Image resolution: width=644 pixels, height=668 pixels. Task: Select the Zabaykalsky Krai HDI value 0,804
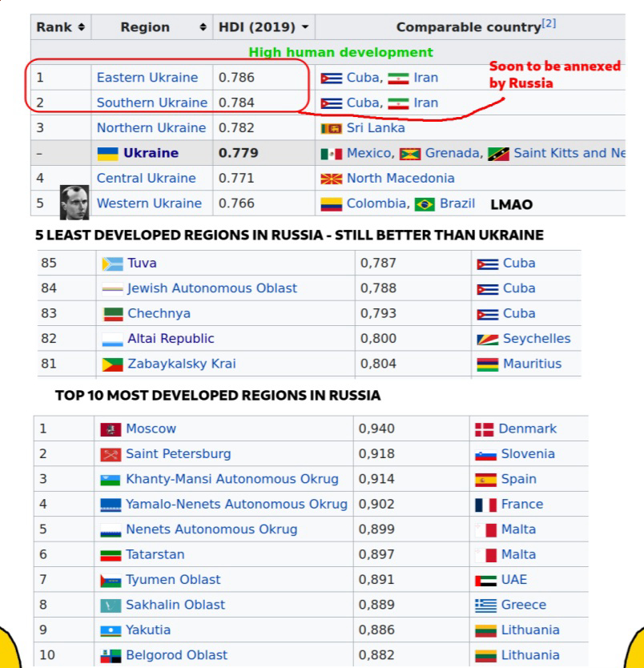(378, 364)
